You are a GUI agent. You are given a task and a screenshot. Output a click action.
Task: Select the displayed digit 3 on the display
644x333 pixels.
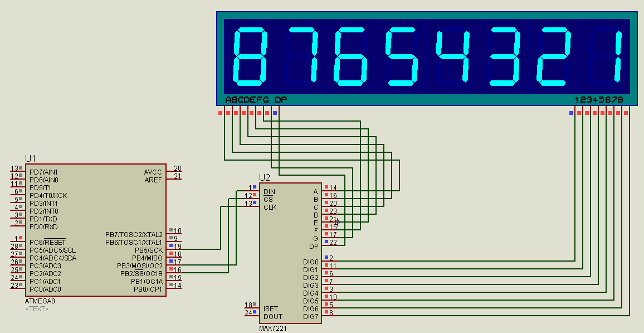click(504, 56)
